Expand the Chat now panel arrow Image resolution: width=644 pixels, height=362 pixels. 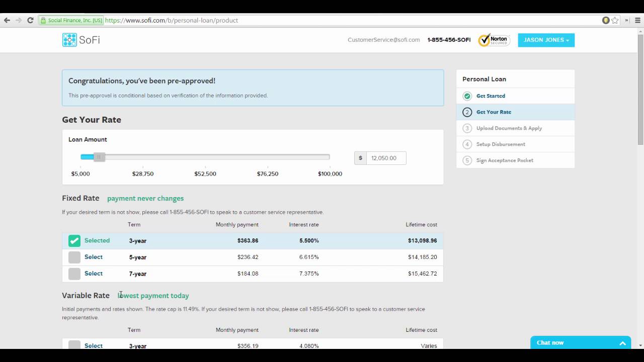point(622,343)
